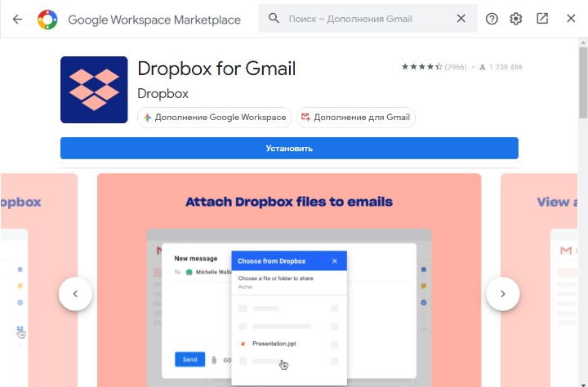Focus the Gmail add-ons search field
The width and height of the screenshot is (588, 387).
[x=368, y=19]
